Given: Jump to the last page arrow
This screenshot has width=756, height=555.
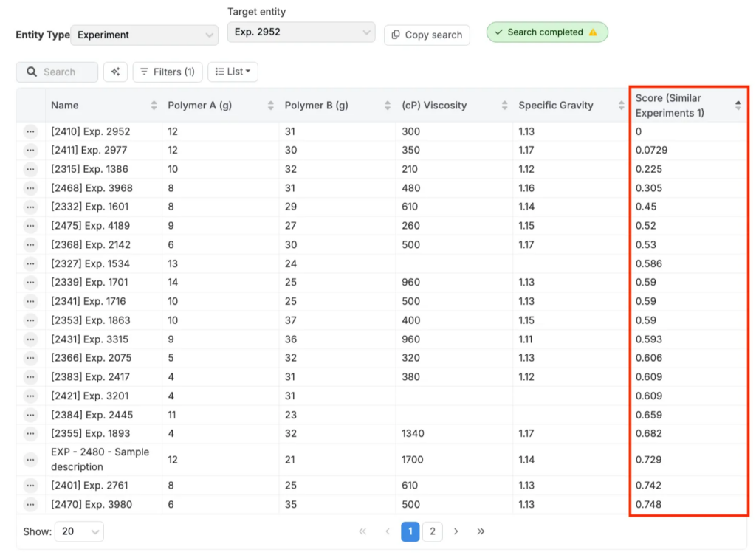Looking at the screenshot, I should point(481,531).
